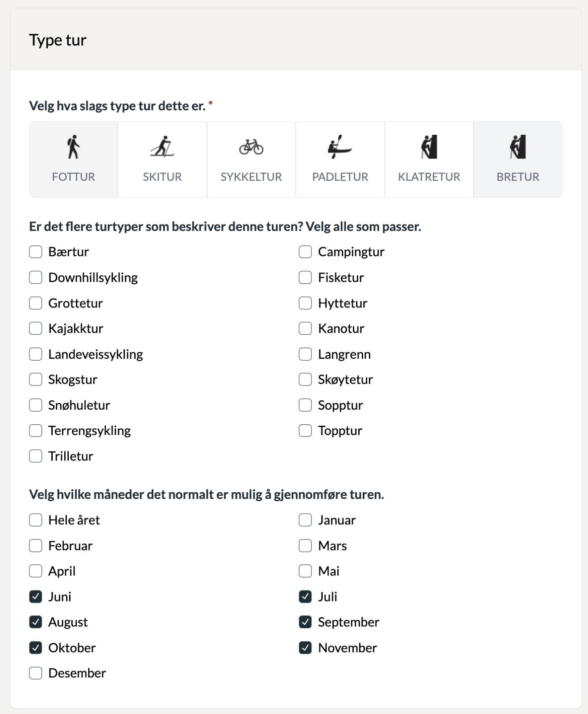Pick the Sykkeltur bicycle icon
588x714 pixels.
click(x=251, y=147)
